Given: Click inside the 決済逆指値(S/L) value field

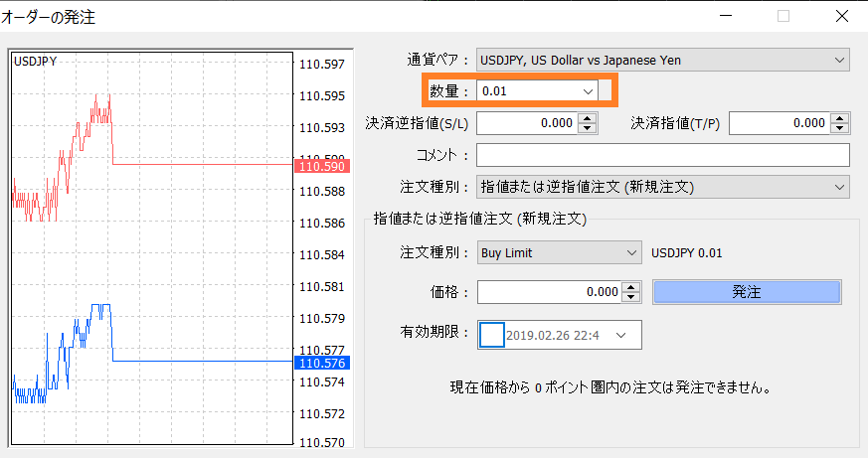Looking at the screenshot, I should tap(527, 123).
